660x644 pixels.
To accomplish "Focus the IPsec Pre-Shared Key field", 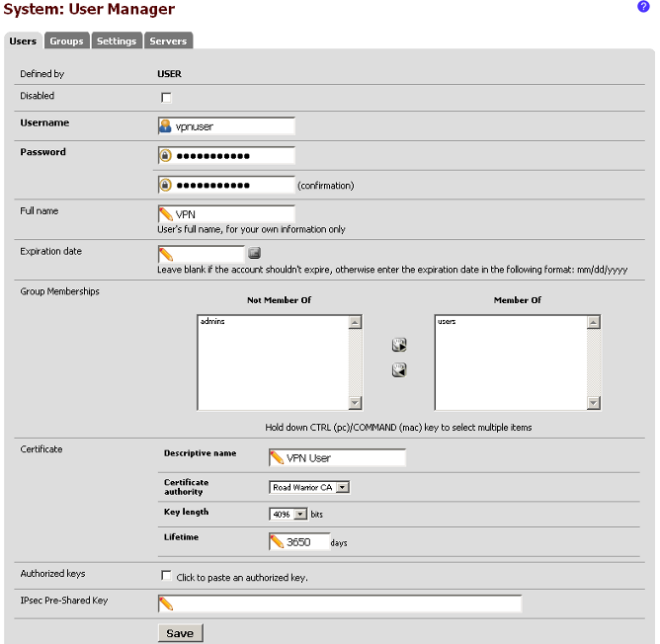I will [340, 604].
